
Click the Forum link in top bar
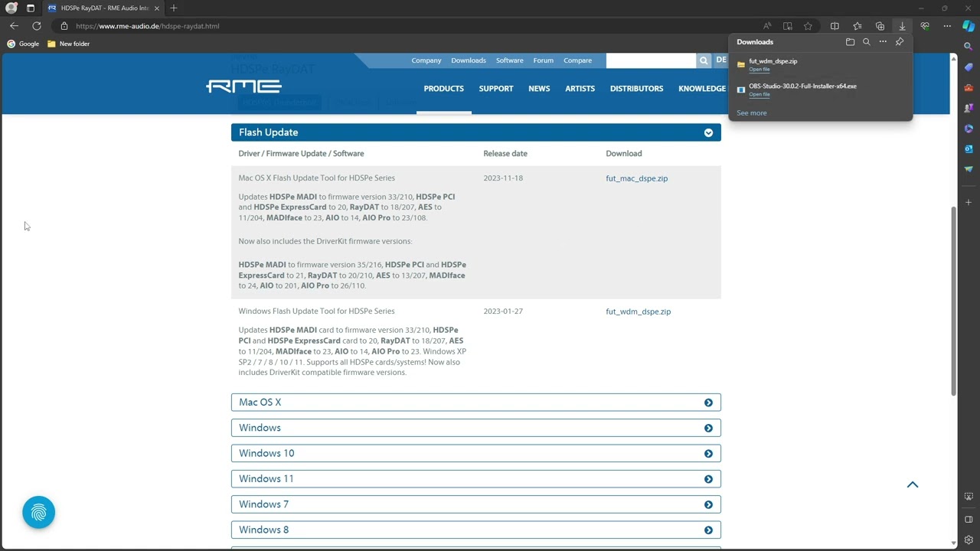coord(544,60)
